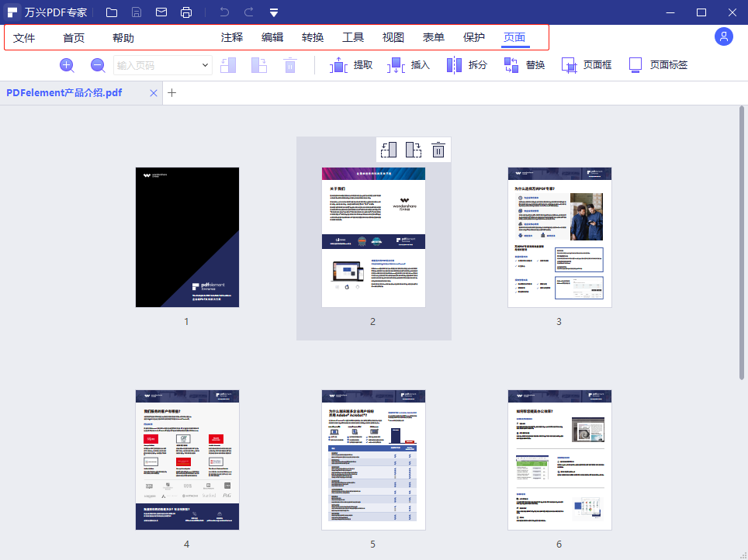Image resolution: width=748 pixels, height=560 pixels.
Task: Click the print icon in title bar
Action: [186, 12]
